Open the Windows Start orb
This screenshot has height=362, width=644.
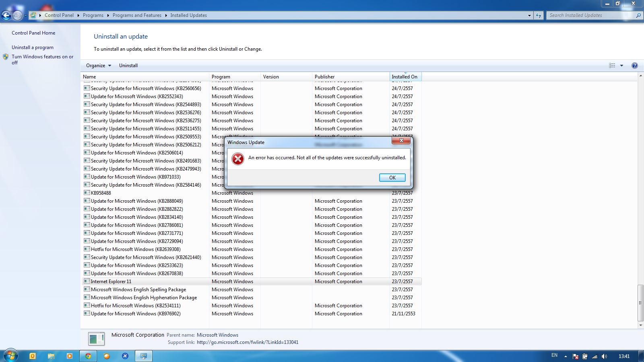pos(10,356)
